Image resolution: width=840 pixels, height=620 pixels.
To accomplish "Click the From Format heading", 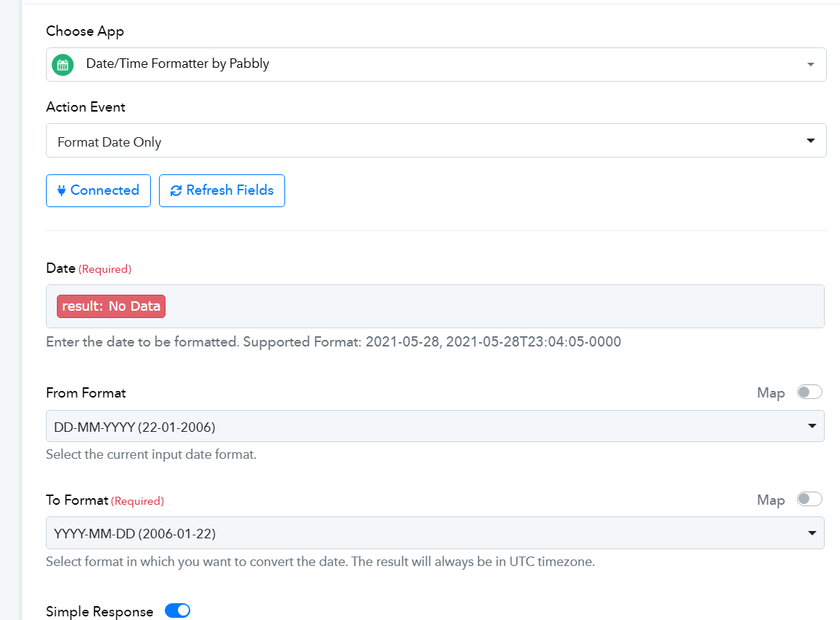I will pos(86,393).
